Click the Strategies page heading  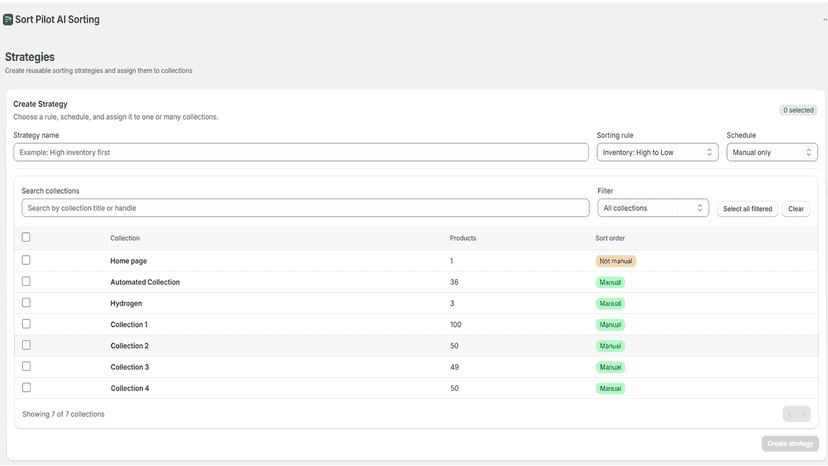click(x=30, y=57)
